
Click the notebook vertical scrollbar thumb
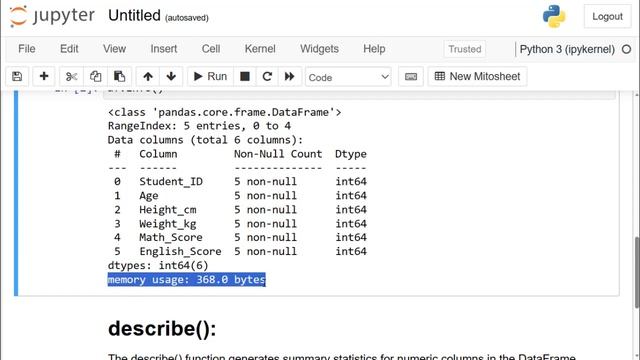click(x=637, y=272)
